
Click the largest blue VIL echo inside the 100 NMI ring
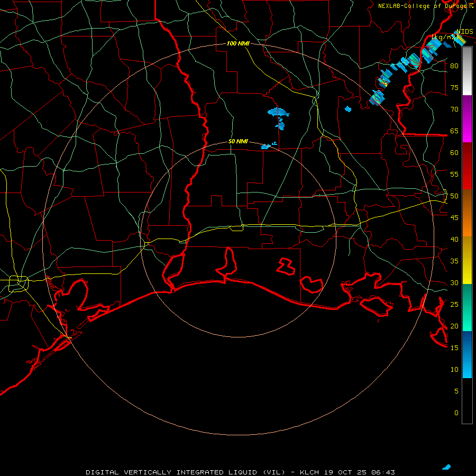[x=278, y=112]
